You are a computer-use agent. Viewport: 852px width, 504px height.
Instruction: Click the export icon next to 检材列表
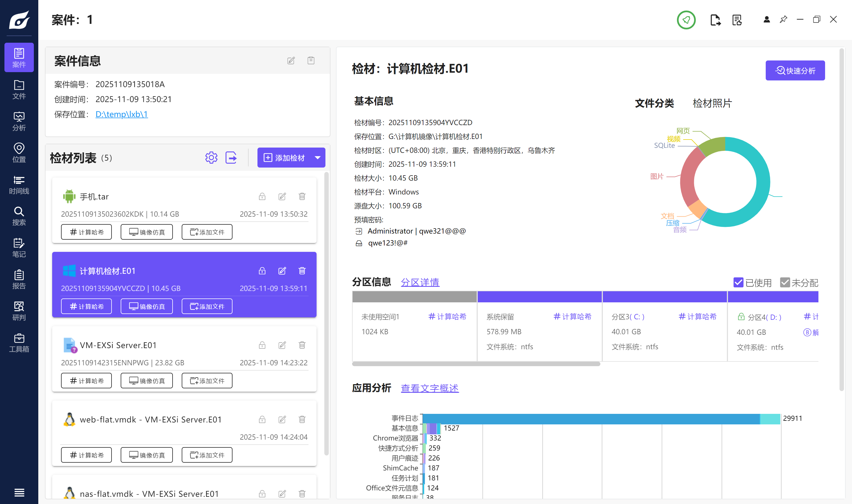(231, 158)
